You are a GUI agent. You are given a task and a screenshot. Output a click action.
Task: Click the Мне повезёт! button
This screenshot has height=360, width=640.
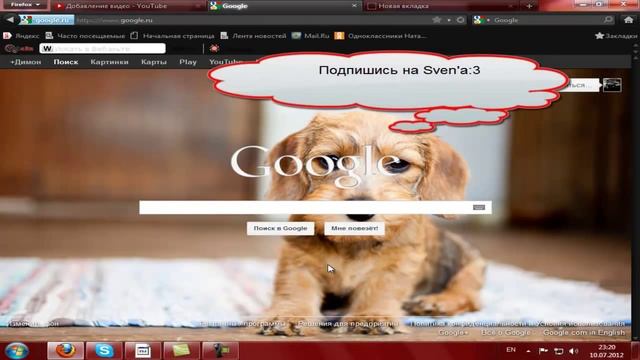[x=354, y=229]
